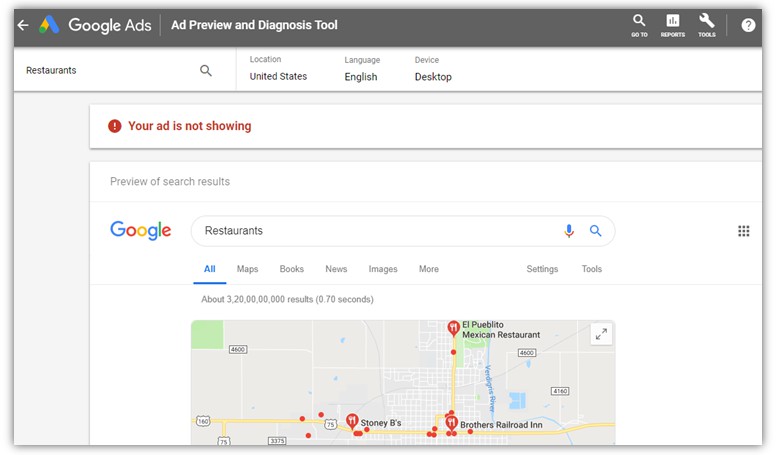Screen dimensions: 777x455
Task: Click the Stoney B's map pin
Action: pos(352,421)
